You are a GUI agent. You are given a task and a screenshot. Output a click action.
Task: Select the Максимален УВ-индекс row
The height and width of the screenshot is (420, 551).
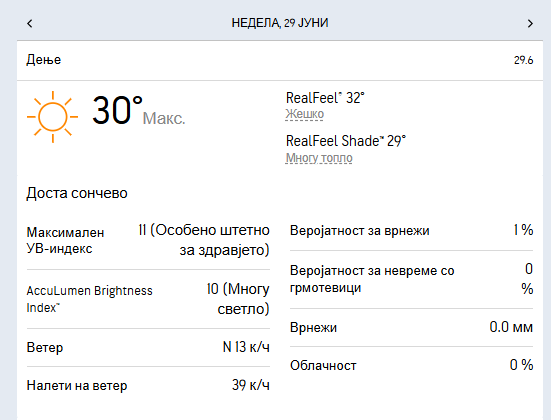point(148,240)
